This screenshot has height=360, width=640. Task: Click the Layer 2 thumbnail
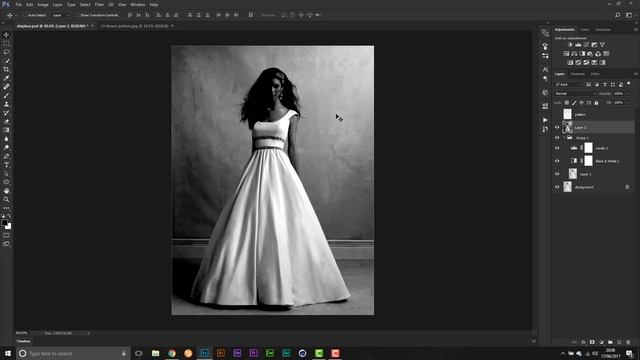coord(567,127)
